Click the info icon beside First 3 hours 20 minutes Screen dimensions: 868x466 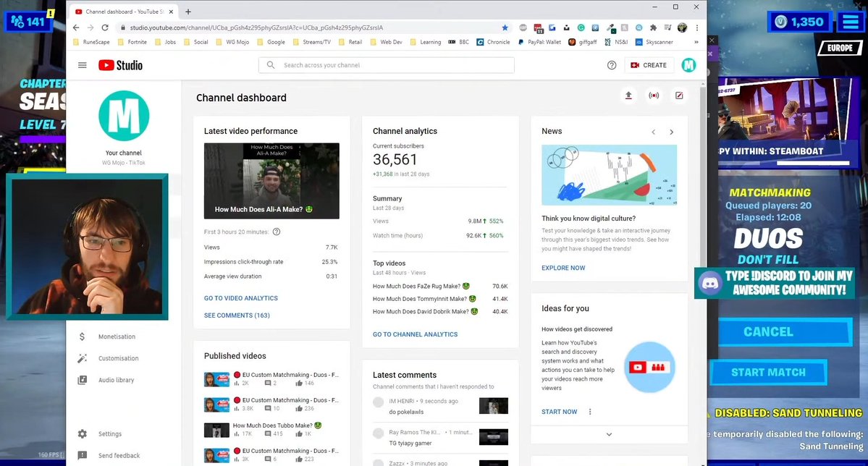click(x=277, y=232)
